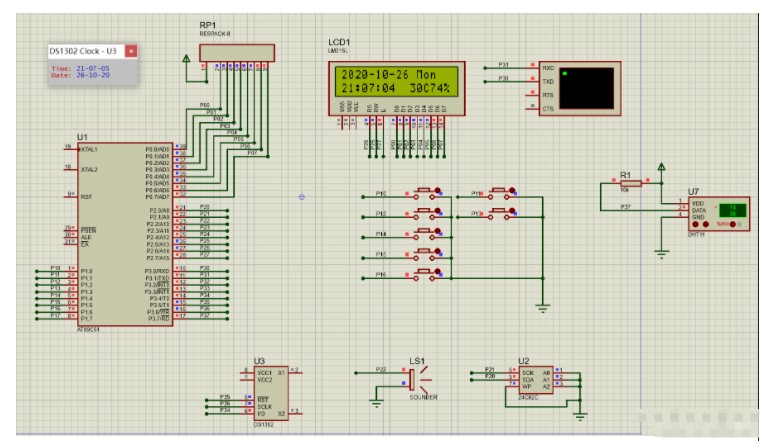Click the ground symbol below the sounder

tap(377, 403)
